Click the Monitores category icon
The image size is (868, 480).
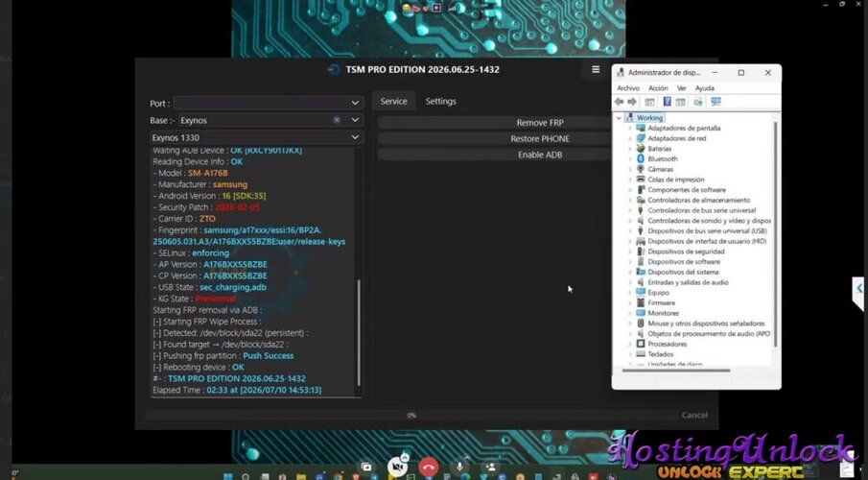click(x=641, y=313)
